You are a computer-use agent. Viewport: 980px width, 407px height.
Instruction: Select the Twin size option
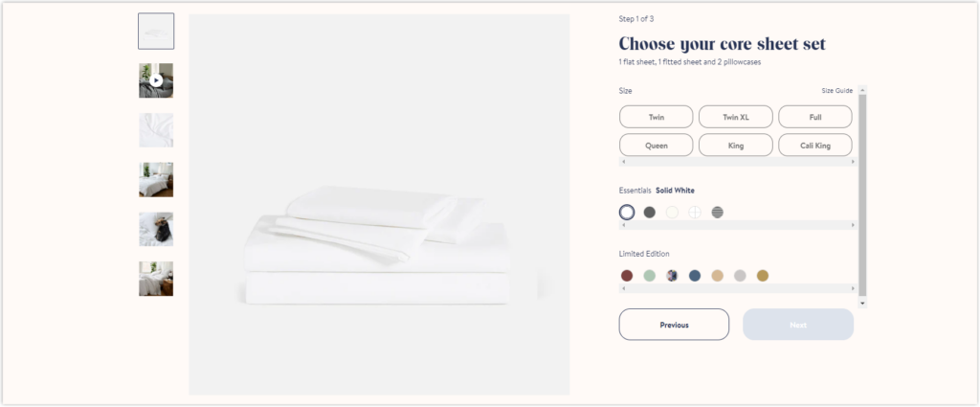[x=657, y=117]
